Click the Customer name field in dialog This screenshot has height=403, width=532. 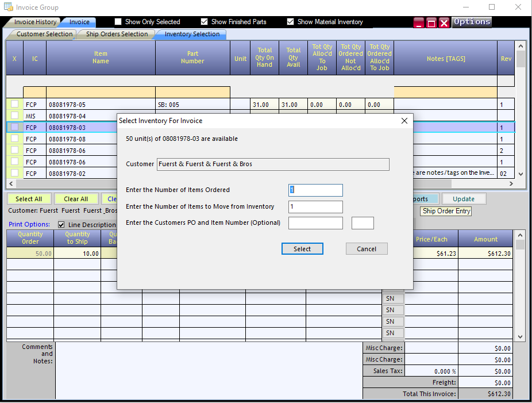273,164
